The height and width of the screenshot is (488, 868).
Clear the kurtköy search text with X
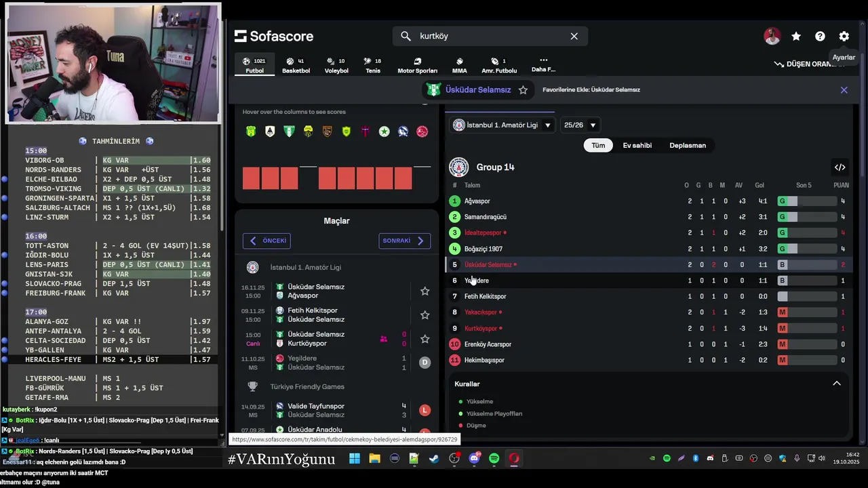[x=574, y=36]
